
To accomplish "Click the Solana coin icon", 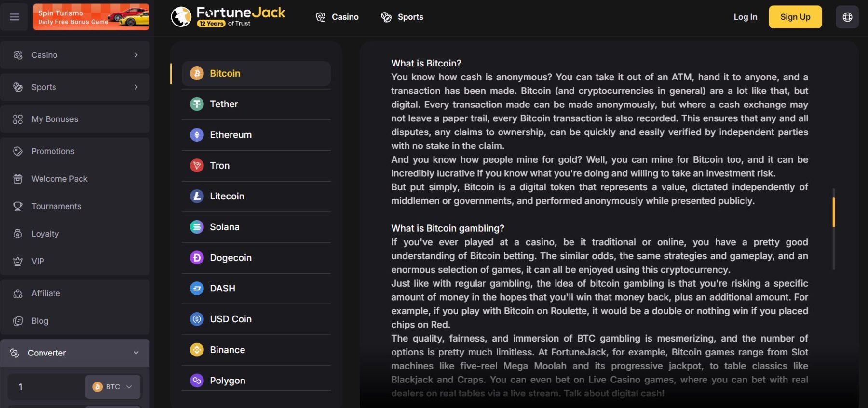I will [197, 227].
